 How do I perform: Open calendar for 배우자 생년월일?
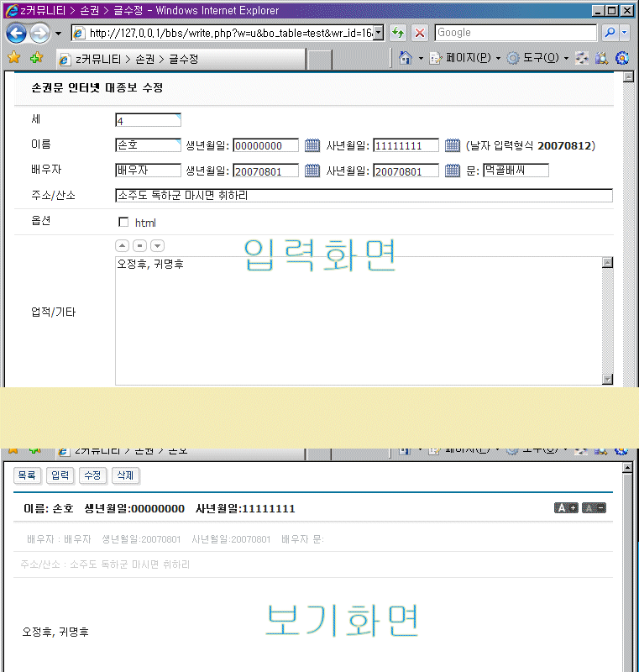[312, 171]
